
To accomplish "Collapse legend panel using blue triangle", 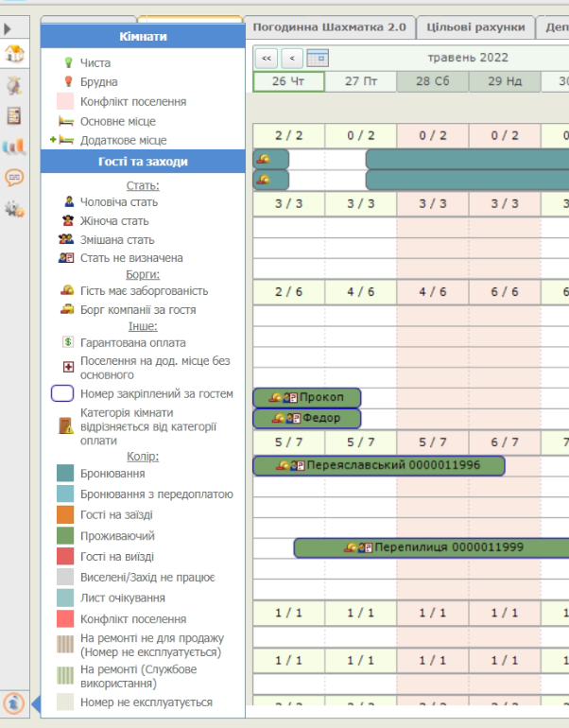I will (35, 704).
